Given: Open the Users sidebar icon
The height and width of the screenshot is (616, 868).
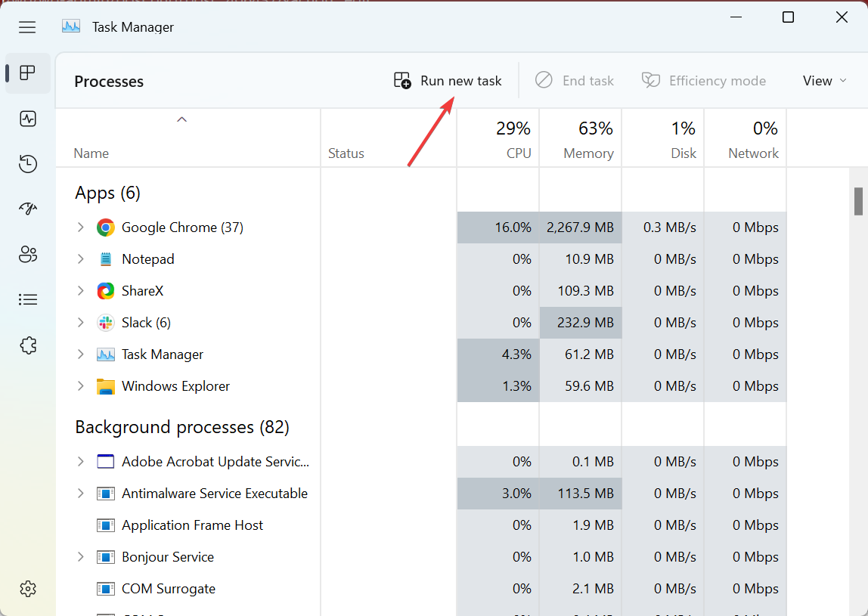Looking at the screenshot, I should [x=28, y=255].
